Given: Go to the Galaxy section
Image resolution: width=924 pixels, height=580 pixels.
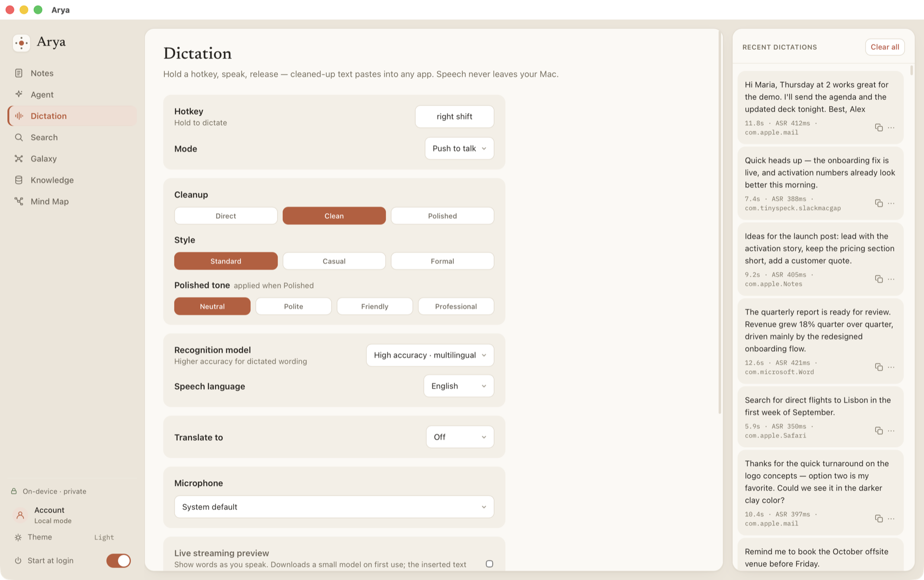Looking at the screenshot, I should click(x=72, y=159).
